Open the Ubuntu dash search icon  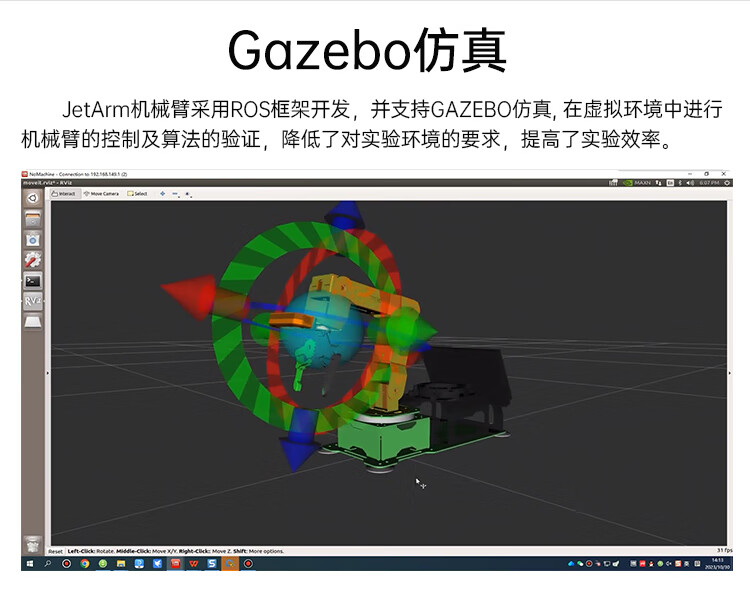[32, 198]
